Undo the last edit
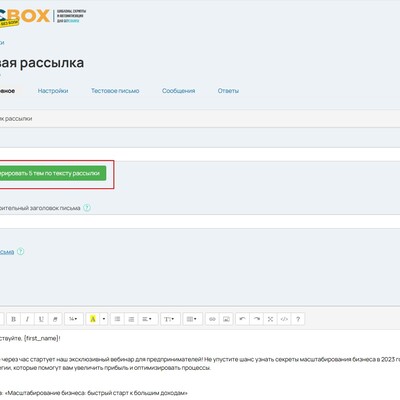This screenshot has height=400, width=400. (243, 319)
